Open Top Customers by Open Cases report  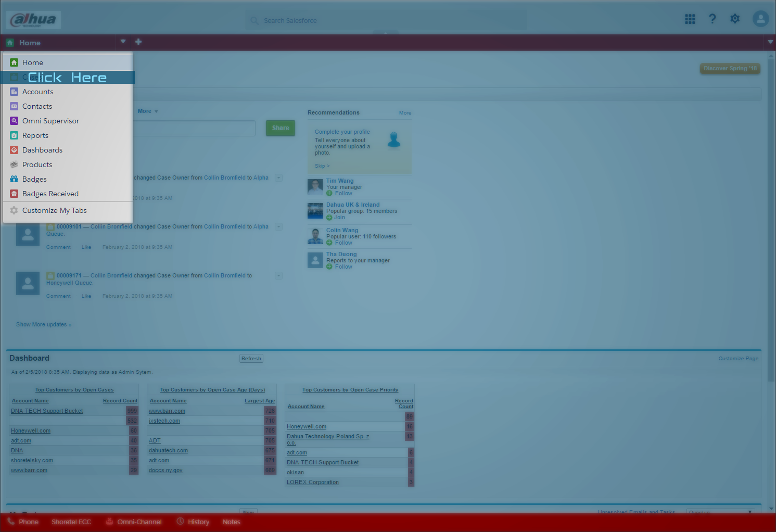point(74,390)
